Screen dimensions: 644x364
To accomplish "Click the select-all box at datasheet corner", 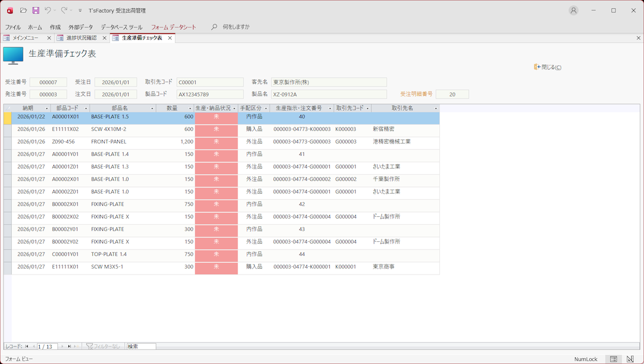I will pyautogui.click(x=7, y=108).
